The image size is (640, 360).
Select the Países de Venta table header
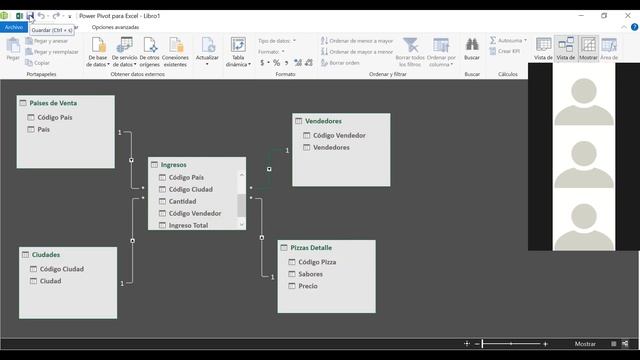coord(53,103)
